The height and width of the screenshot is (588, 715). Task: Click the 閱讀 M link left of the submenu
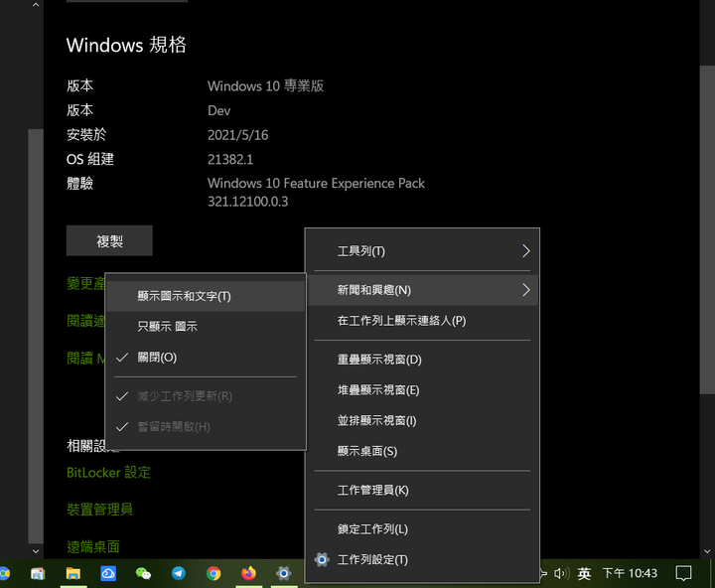click(x=85, y=359)
